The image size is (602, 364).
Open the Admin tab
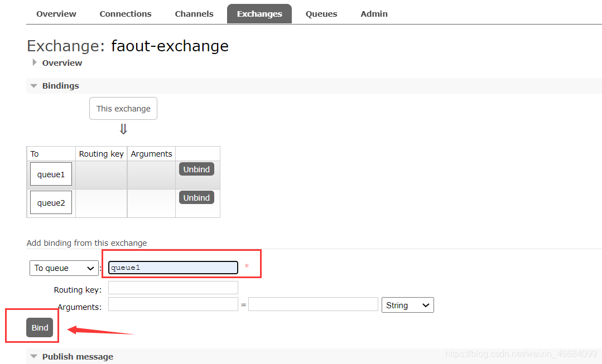coord(374,14)
